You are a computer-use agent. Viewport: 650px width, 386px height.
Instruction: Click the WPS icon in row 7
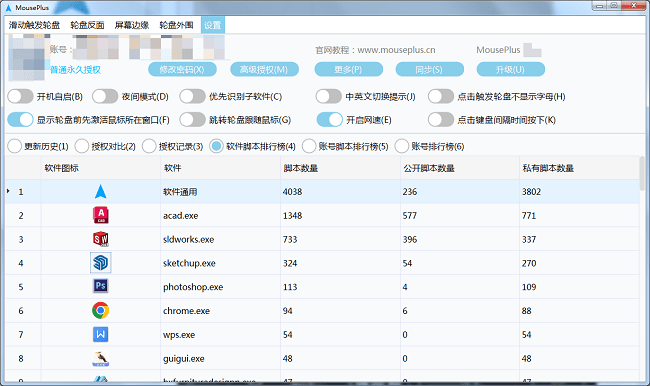pyautogui.click(x=101, y=334)
